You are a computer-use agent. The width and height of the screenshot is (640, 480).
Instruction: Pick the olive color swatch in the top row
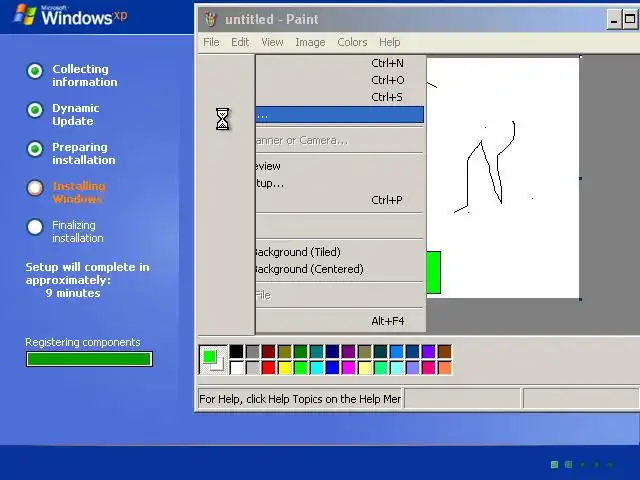point(284,351)
